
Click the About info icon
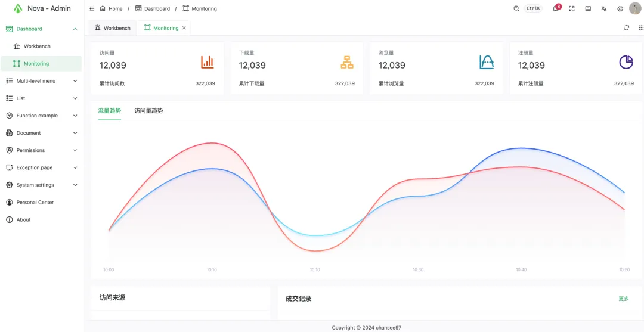pos(9,219)
